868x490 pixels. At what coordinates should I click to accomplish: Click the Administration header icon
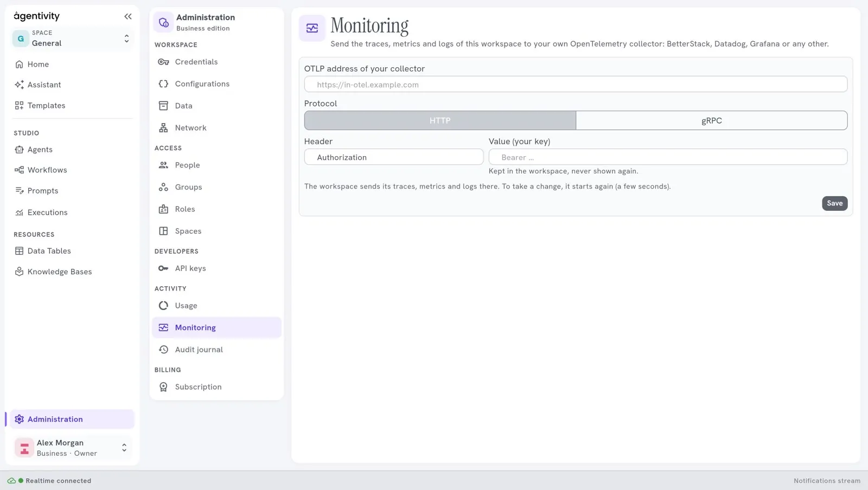coord(163,23)
